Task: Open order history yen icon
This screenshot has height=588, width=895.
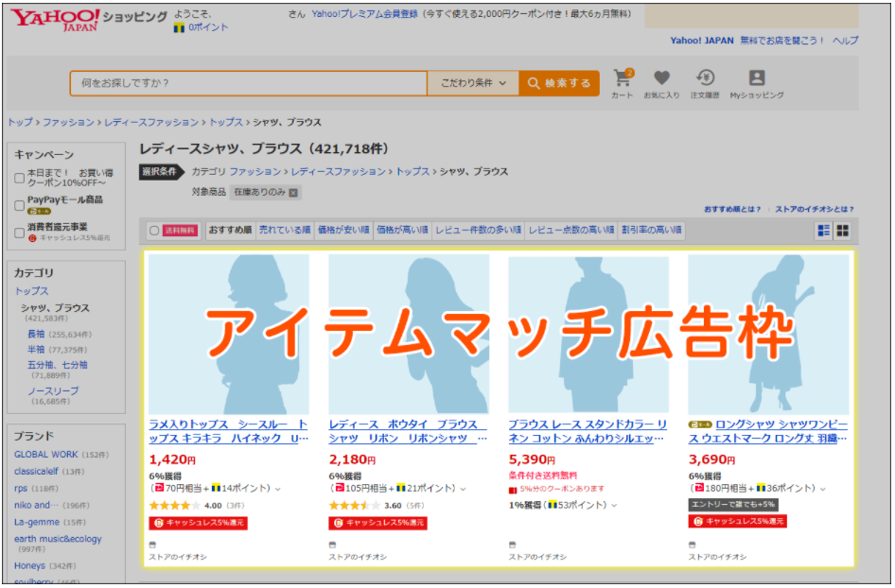Action: pos(705,78)
